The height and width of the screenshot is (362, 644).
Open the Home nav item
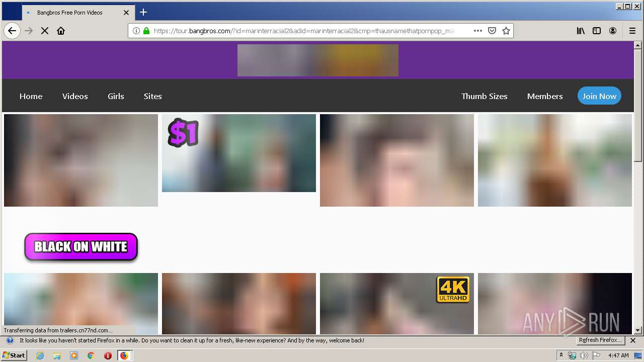31,96
